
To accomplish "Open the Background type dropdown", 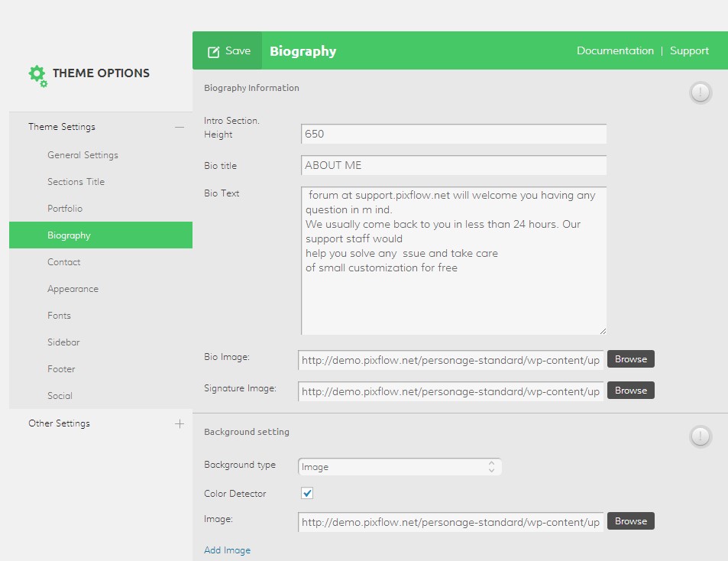I will tap(400, 466).
